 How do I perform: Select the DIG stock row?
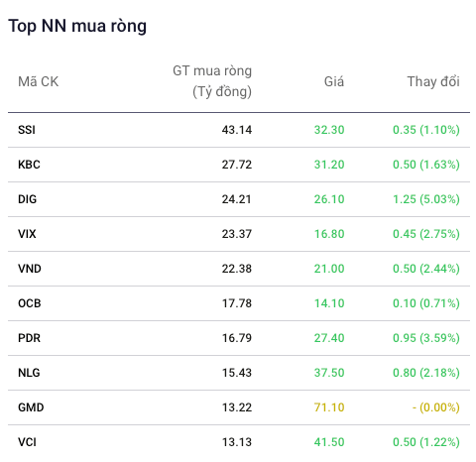[x=239, y=199]
